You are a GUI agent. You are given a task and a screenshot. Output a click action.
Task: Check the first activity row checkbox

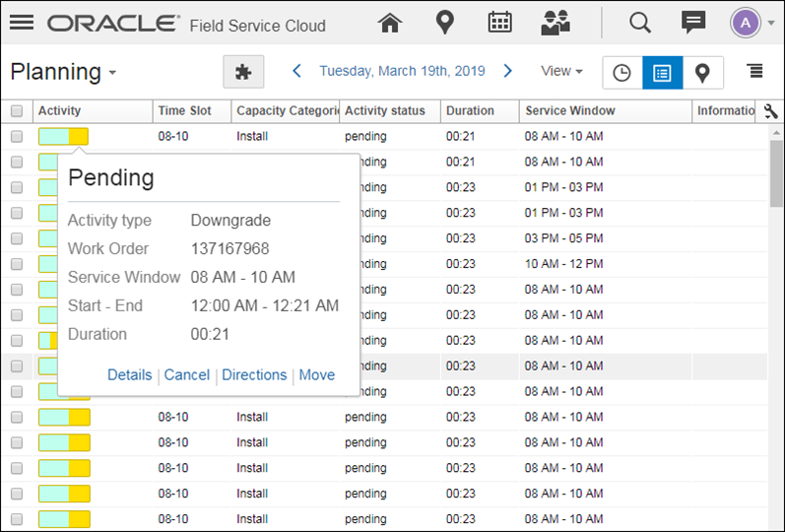[17, 137]
